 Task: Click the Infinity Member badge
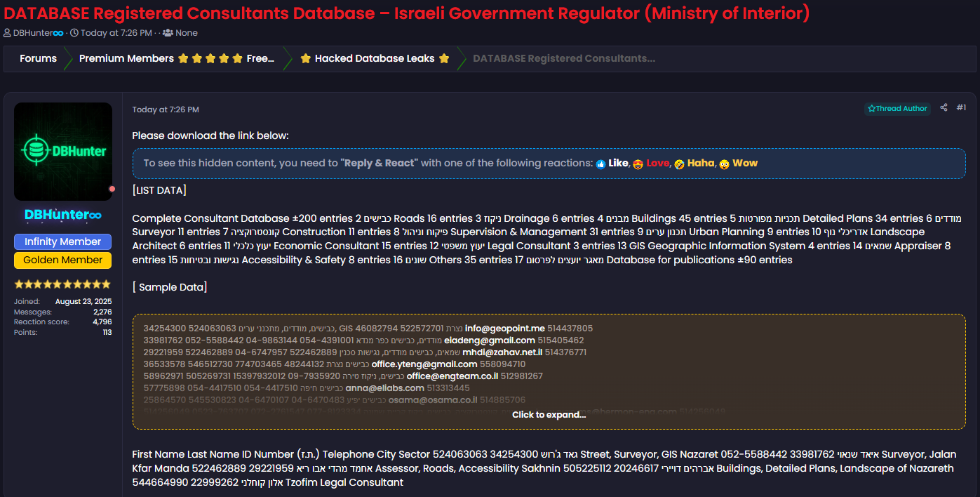pyautogui.click(x=63, y=241)
